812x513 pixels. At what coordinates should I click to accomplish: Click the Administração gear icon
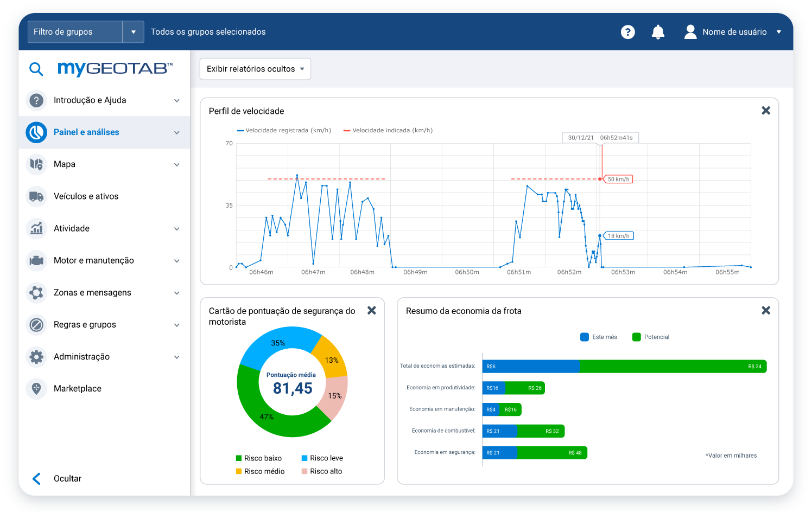[x=36, y=357]
